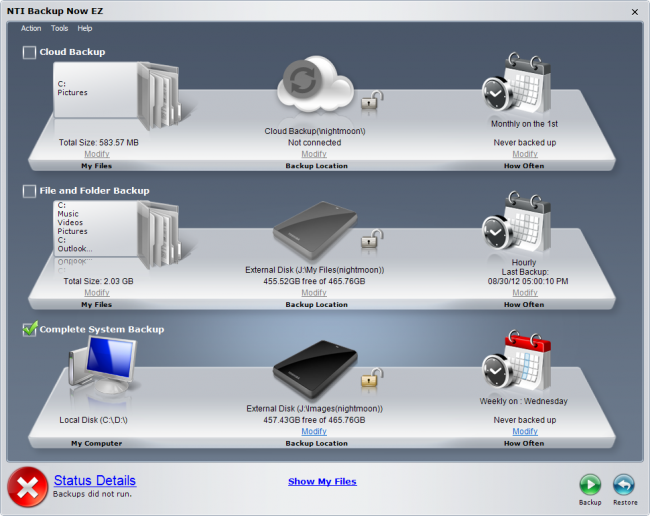
Task: Click the Hourly schedule calendar clock icon
Action: [517, 221]
